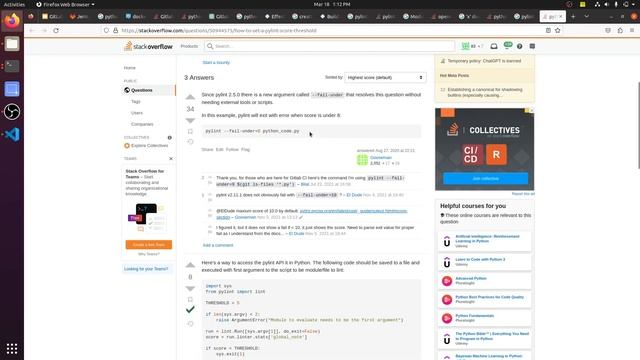Click the Collectives info icon in sidebar
The width and height of the screenshot is (640, 360).
169,138
